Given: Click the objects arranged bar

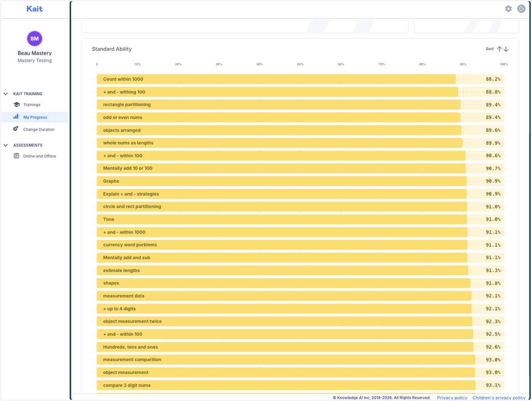Looking at the screenshot, I should tap(279, 130).
